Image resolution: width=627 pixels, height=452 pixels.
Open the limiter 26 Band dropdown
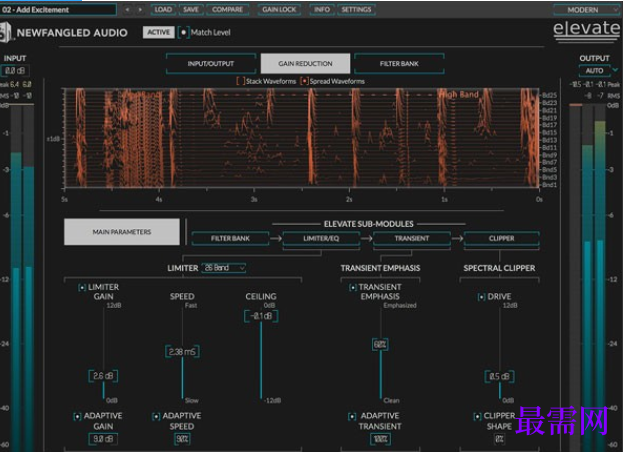[224, 268]
